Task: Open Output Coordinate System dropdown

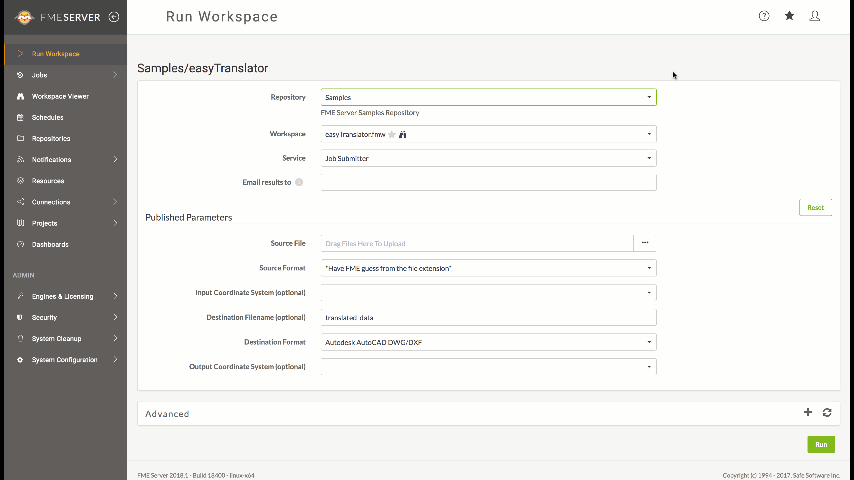Action: tap(489, 367)
